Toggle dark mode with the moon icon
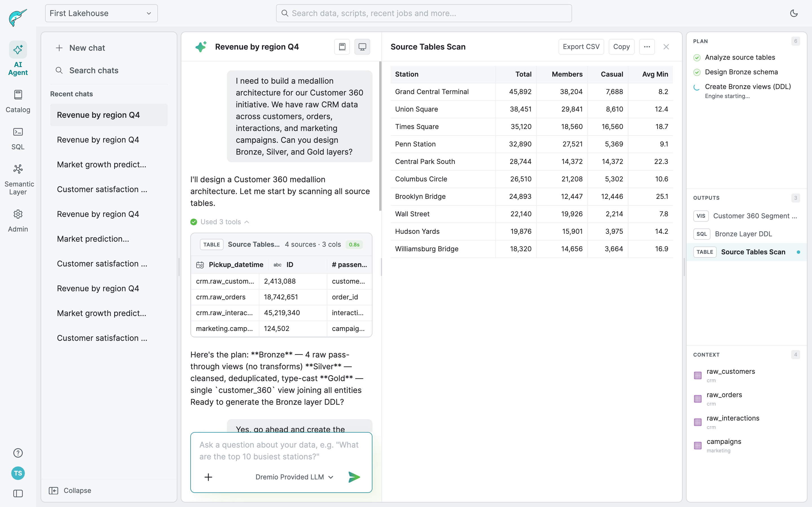Viewport: 812px width, 507px height. [794, 13]
